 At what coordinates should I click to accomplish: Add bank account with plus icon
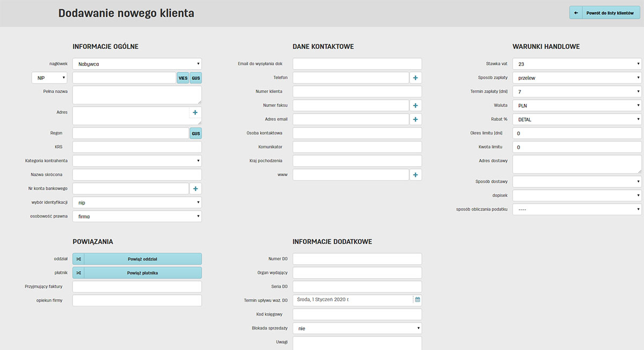click(x=195, y=189)
